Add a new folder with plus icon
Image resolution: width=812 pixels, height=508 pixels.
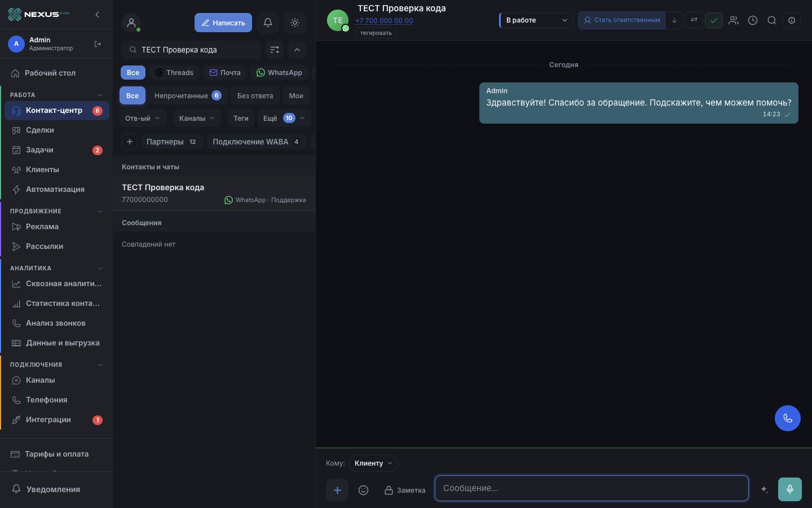point(130,142)
